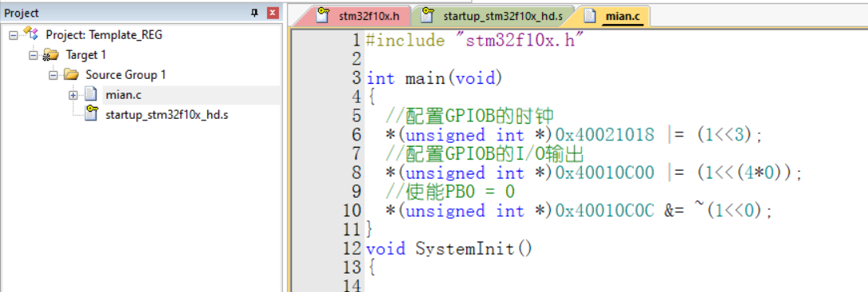Screen dimensions: 868x292
Task: Click the void SystemInit() line
Action: (449, 248)
